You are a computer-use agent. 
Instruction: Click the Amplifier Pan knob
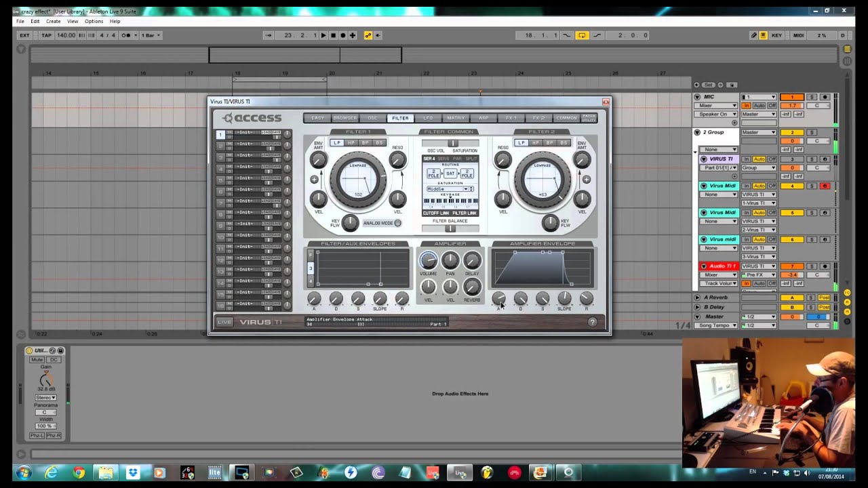click(450, 261)
